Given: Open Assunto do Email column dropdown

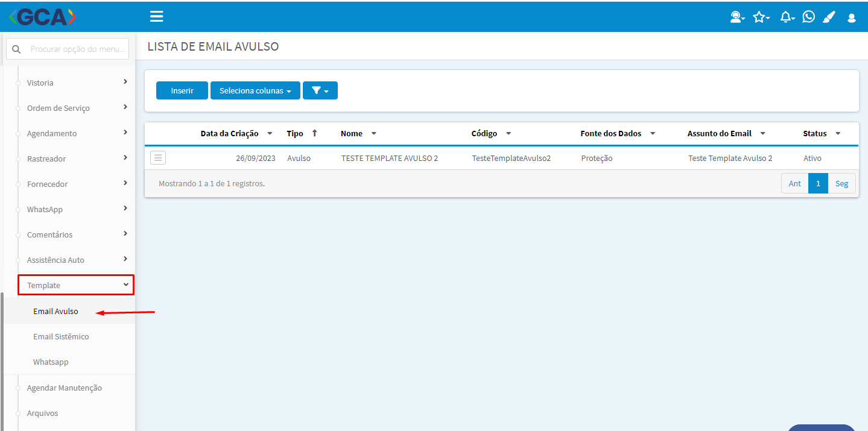Looking at the screenshot, I should (762, 133).
